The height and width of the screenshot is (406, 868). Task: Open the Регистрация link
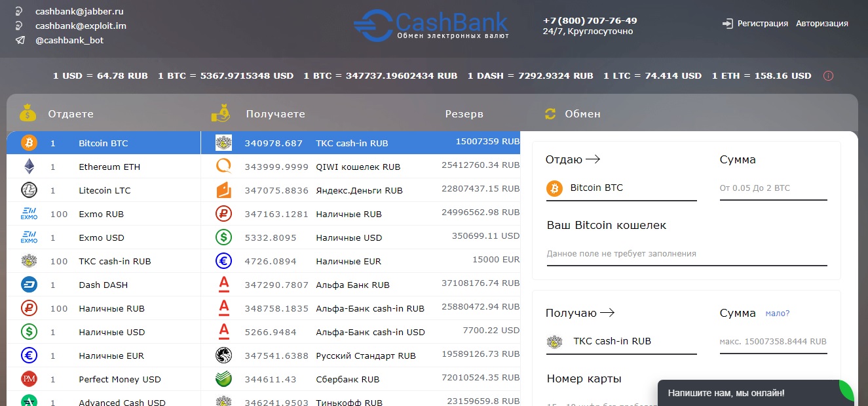[x=763, y=24]
